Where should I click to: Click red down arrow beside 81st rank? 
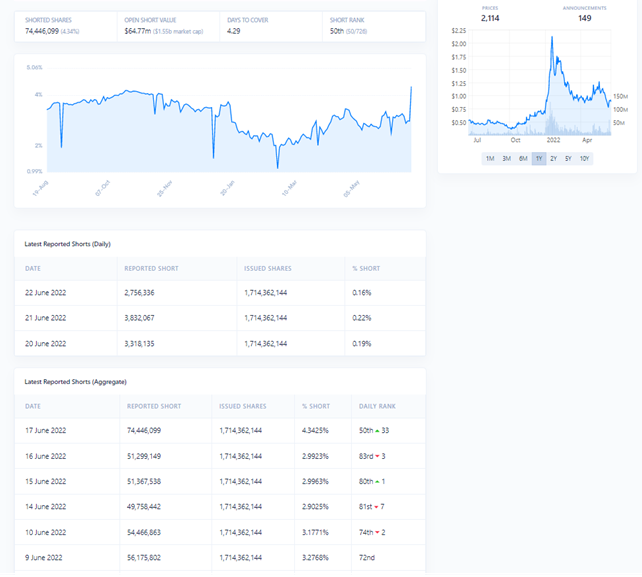[376, 508]
